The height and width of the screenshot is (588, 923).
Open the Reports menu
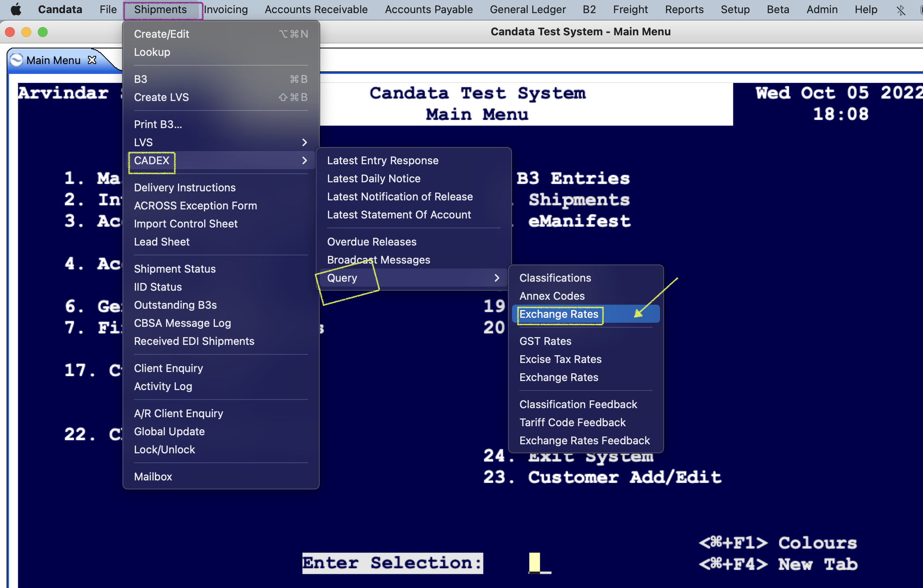(684, 9)
